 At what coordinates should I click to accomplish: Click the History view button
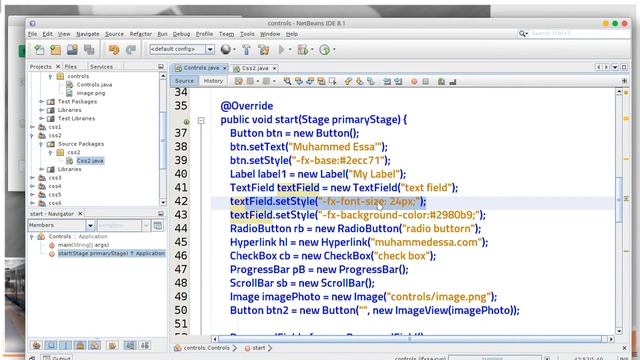coord(213,81)
